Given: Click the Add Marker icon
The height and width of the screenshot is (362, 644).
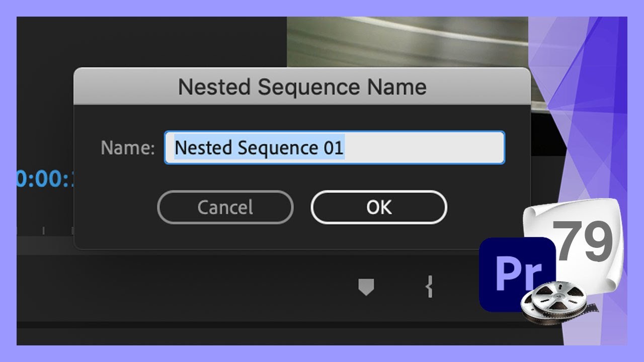Looking at the screenshot, I should tap(366, 287).
